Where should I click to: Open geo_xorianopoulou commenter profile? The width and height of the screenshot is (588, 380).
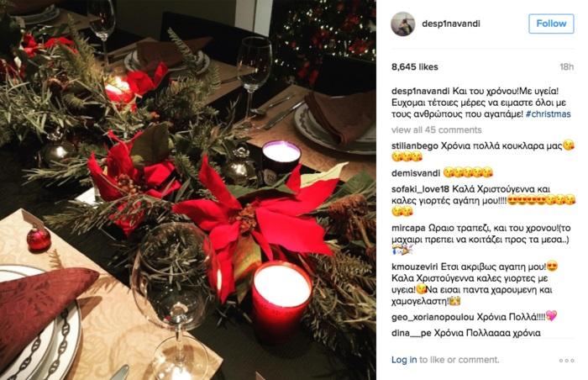click(x=433, y=317)
